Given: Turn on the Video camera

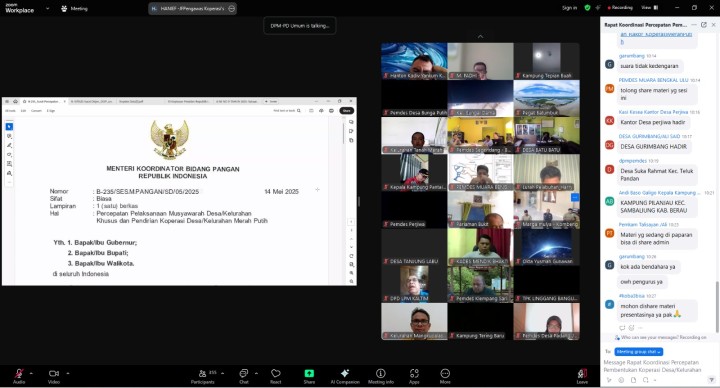Looking at the screenshot, I should pyautogui.click(x=54, y=373).
